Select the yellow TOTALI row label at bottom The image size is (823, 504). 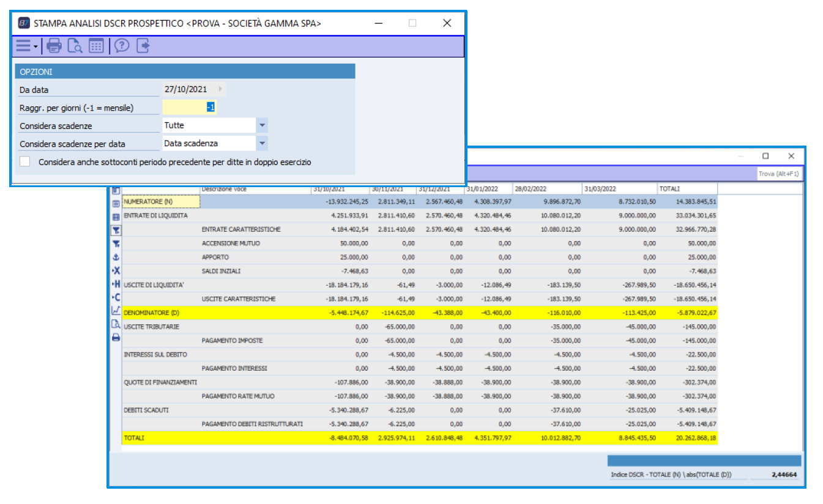tap(134, 439)
